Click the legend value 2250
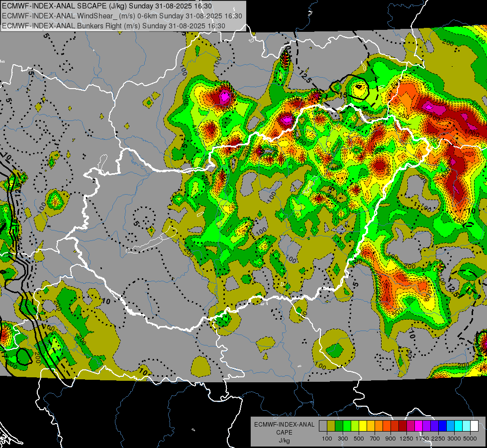 pos(438,439)
